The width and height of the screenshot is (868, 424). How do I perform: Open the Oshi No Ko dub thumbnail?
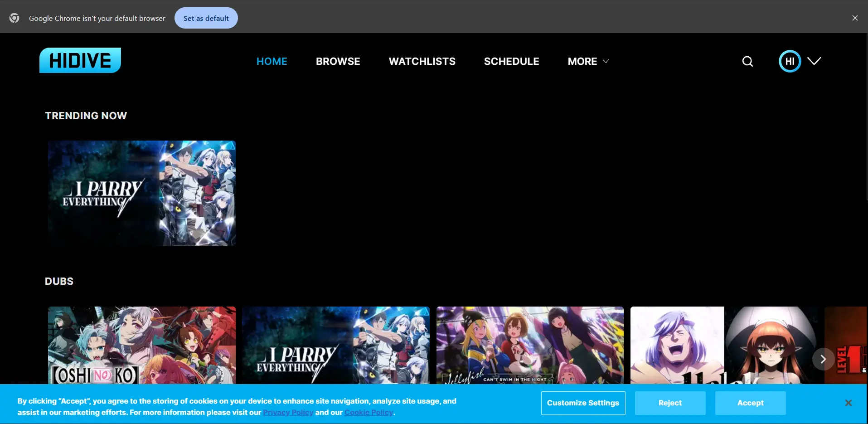[x=142, y=345]
